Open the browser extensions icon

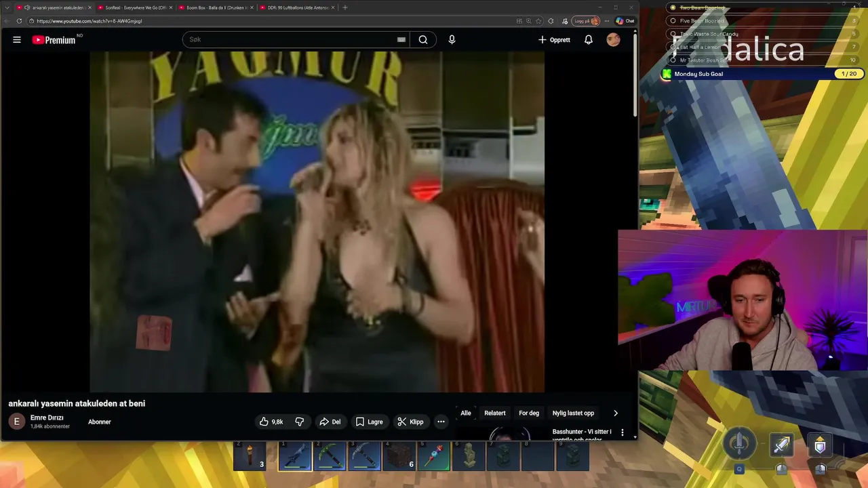pyautogui.click(x=551, y=21)
